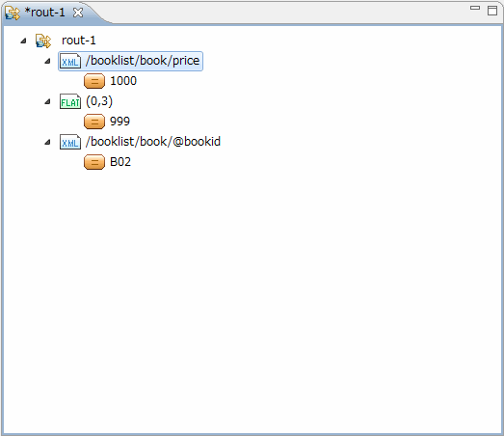Select the rout-1 tree label
This screenshot has width=504, height=436.
[79, 41]
